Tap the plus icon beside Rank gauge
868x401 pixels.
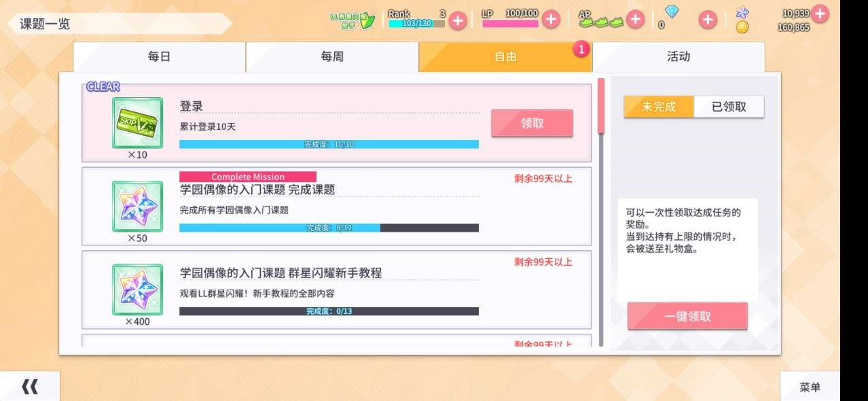click(458, 20)
